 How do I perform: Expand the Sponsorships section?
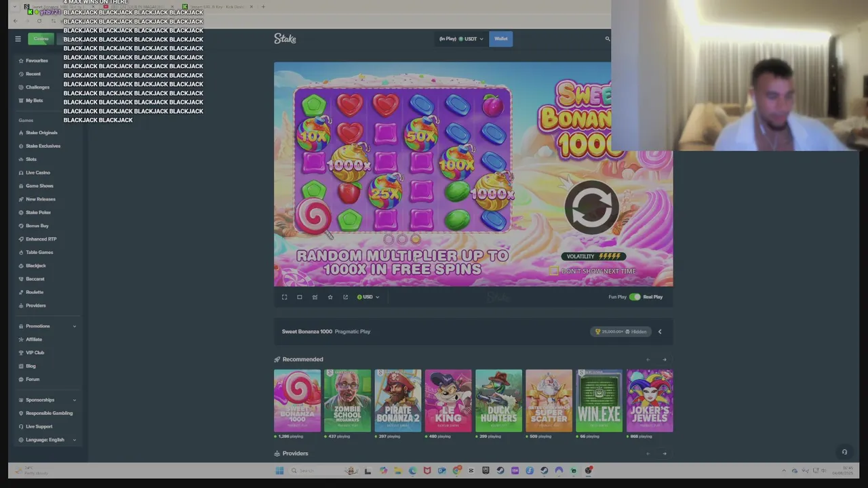click(x=47, y=400)
